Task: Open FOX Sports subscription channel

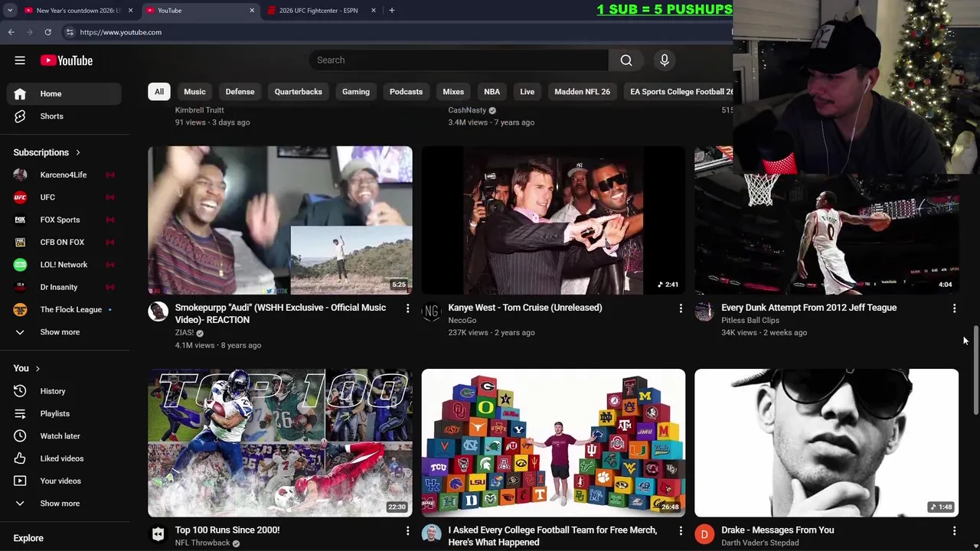Action: point(64,220)
